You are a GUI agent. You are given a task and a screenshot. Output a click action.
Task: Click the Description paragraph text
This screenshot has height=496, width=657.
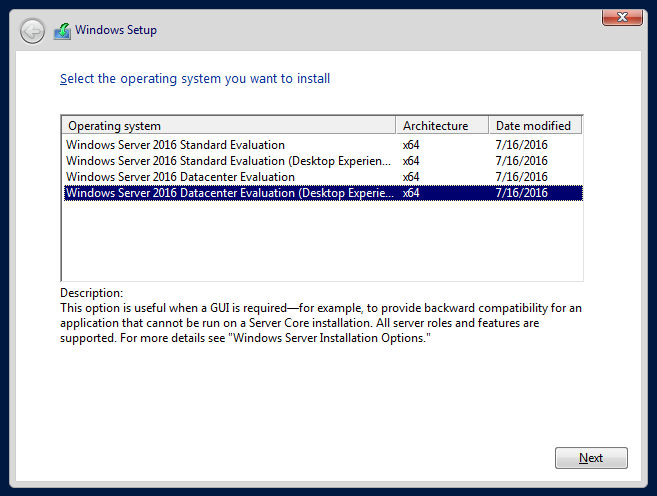click(320, 323)
